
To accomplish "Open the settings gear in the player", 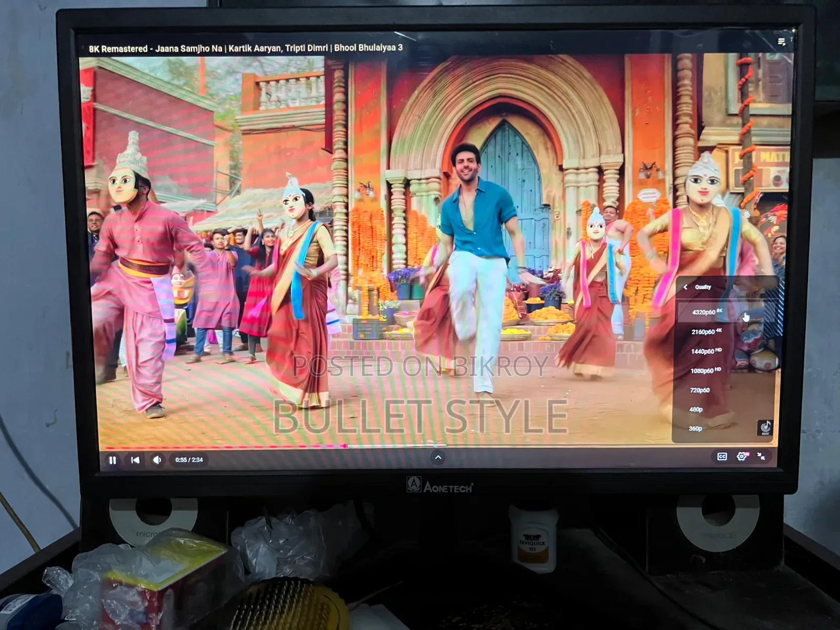I will click(742, 456).
